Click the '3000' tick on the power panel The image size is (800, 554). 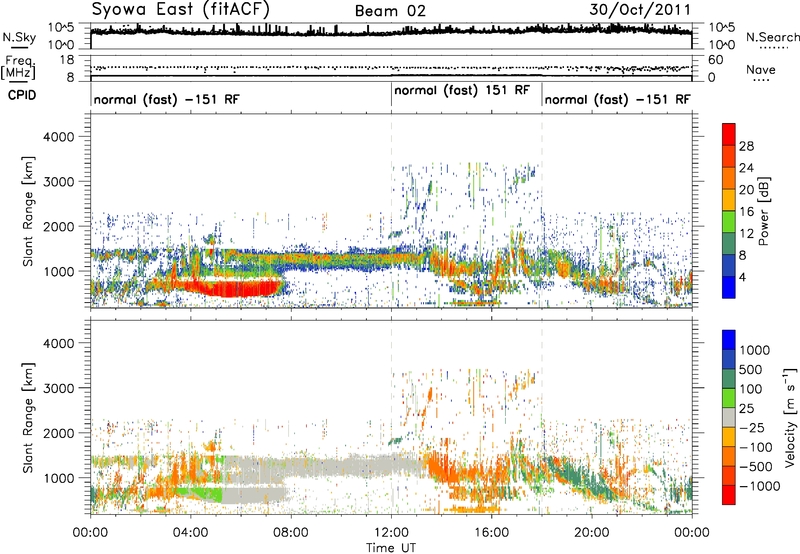coord(59,182)
